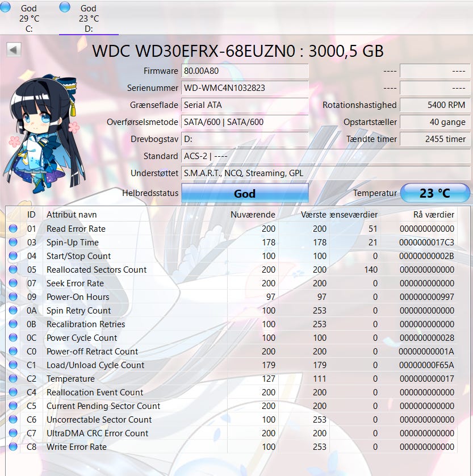Click the ID cell C8 for Write Error Rate
The height and width of the screenshot is (476, 473).
pyautogui.click(x=32, y=447)
